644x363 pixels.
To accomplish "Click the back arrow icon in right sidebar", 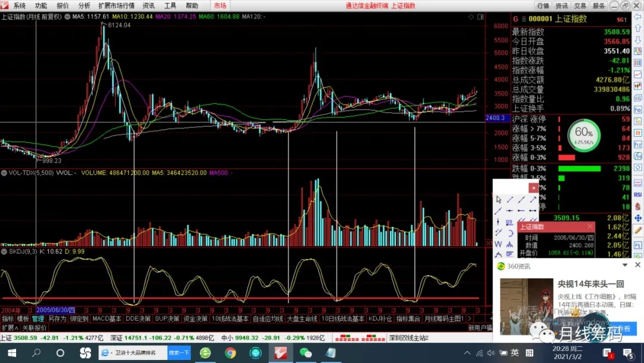I will (637, 17).
